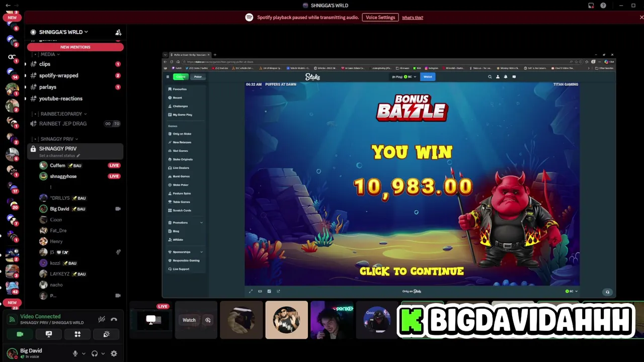Click to continue in the game
This screenshot has width=644, height=362.
[x=412, y=271]
